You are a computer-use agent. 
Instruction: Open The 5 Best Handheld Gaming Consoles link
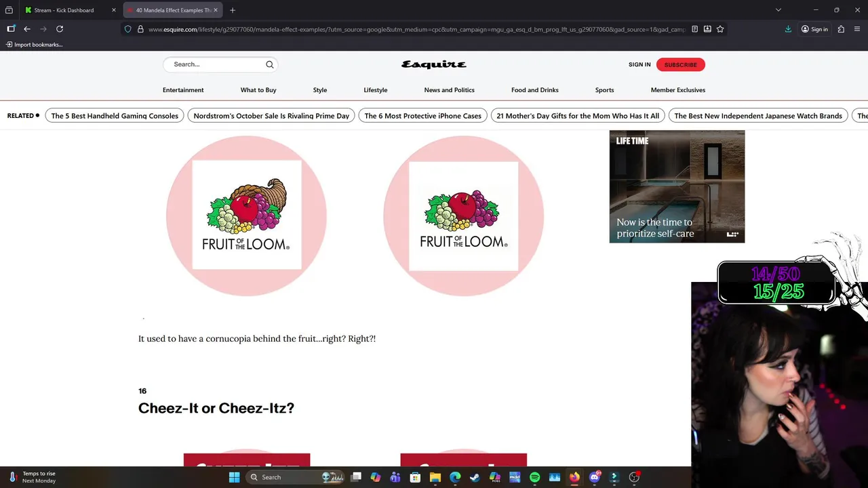coord(115,116)
